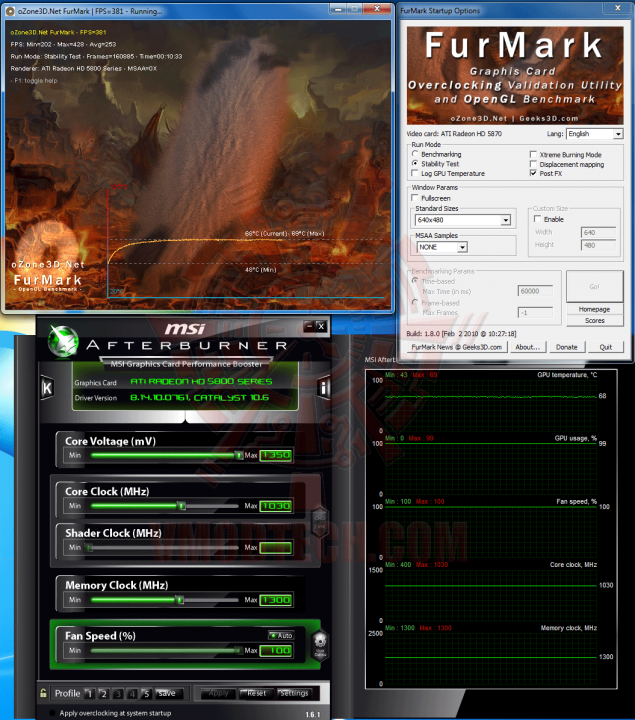Click the Donate button
The height and width of the screenshot is (720, 635).
[567, 347]
